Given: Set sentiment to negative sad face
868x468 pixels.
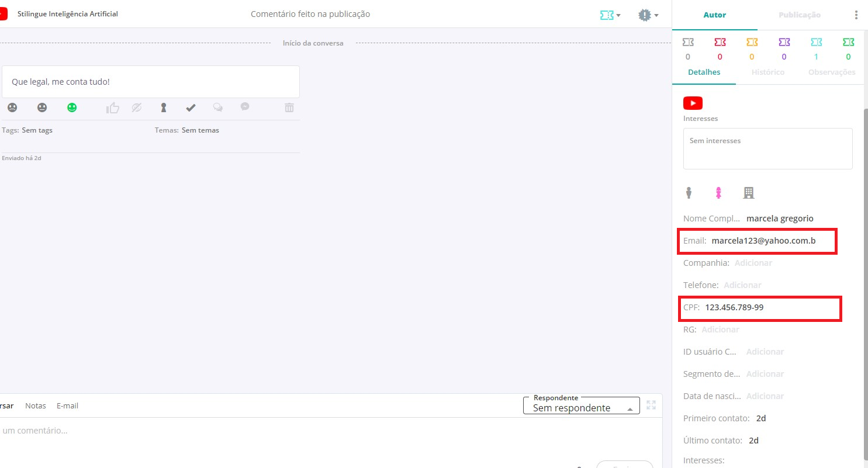Looking at the screenshot, I should point(12,108).
